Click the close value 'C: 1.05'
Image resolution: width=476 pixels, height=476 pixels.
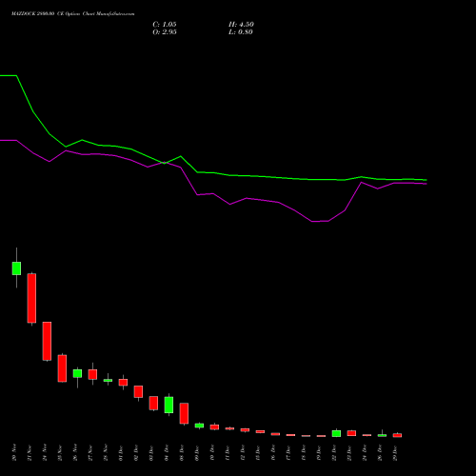click(165, 25)
